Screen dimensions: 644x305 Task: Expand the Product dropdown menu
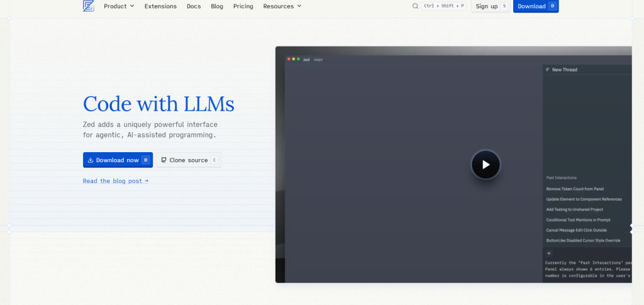(x=119, y=6)
